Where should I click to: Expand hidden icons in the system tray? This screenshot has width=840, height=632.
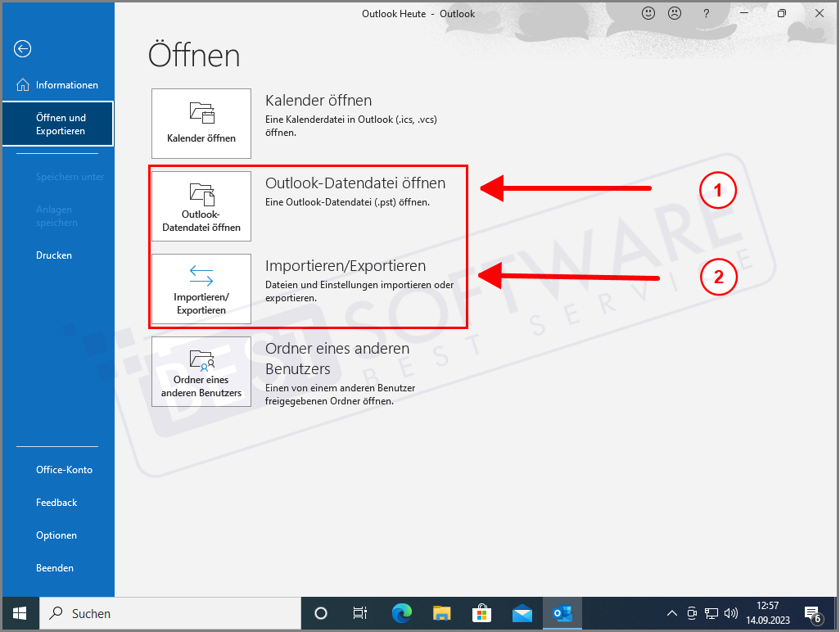point(671,613)
